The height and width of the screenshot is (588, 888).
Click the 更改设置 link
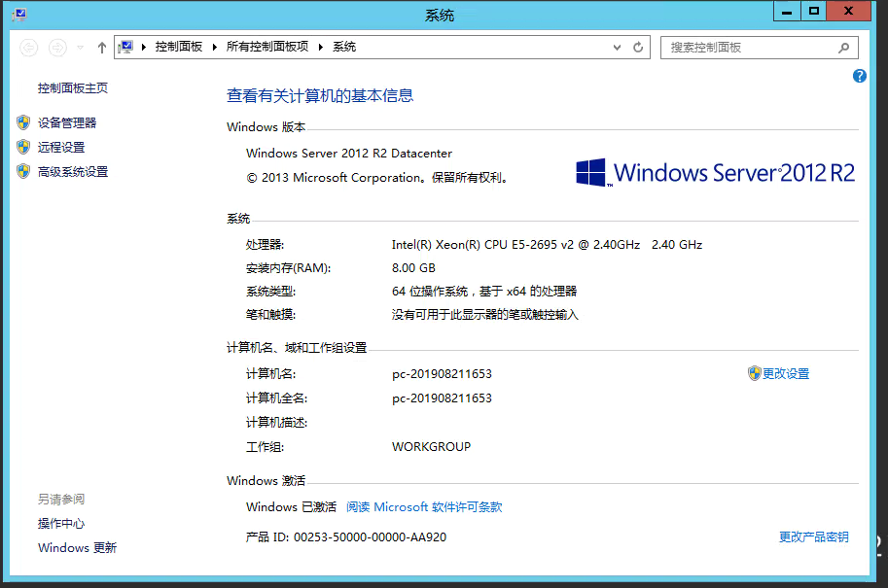pyautogui.click(x=786, y=373)
